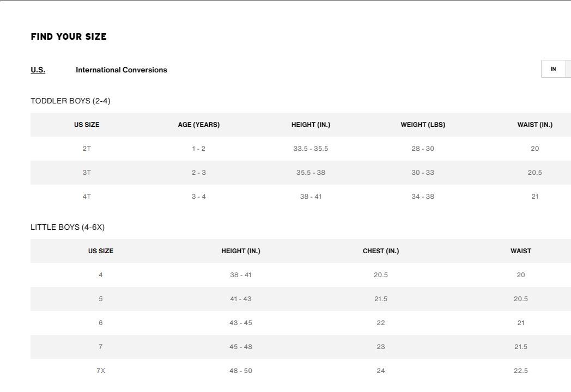Click the 34 - 38 weight cell
Screen dimensions: 571x392
(423, 197)
